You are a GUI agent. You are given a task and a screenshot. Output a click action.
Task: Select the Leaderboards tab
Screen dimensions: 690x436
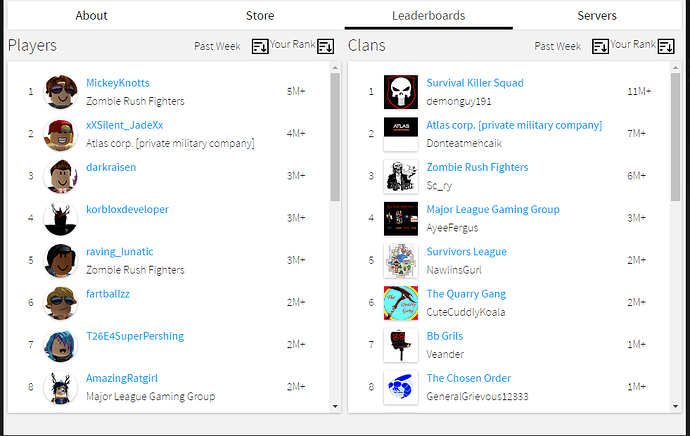[429, 16]
